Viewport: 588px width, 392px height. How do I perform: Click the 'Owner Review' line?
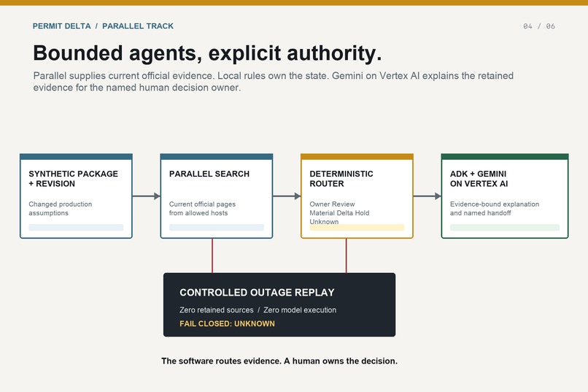click(332, 204)
